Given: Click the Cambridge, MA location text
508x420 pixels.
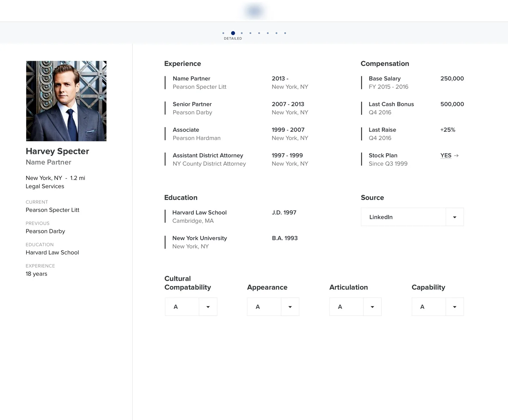Looking at the screenshot, I should click(x=193, y=221).
